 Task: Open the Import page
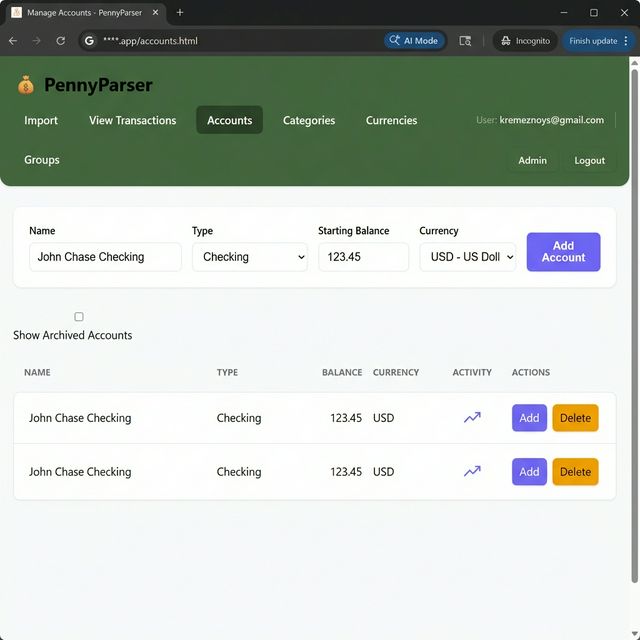pyautogui.click(x=41, y=120)
